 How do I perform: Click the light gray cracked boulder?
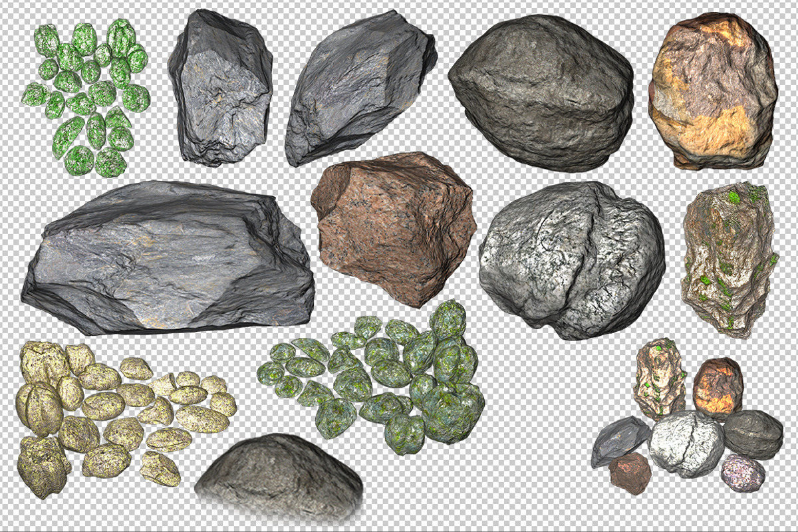pos(572,259)
